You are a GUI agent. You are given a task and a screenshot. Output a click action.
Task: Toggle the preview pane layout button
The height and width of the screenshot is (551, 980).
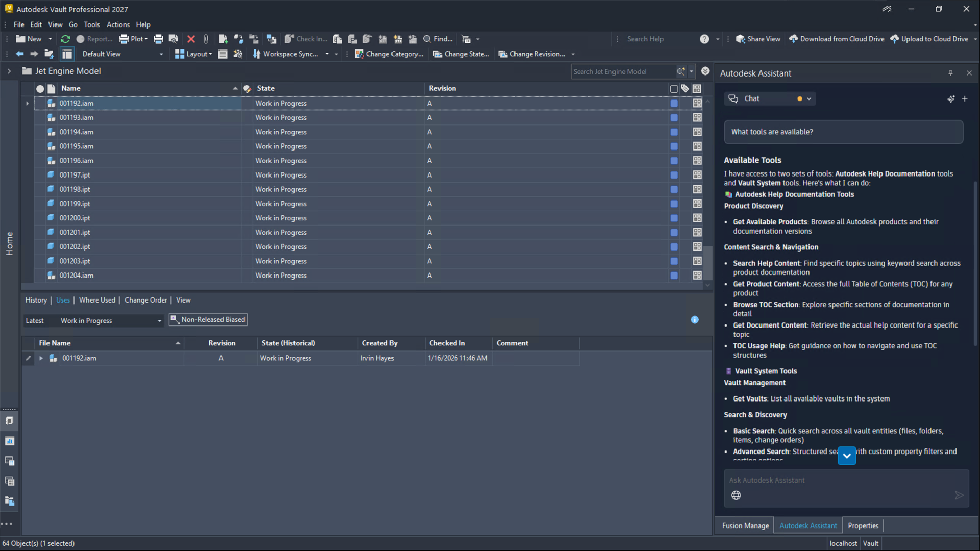[67, 54]
